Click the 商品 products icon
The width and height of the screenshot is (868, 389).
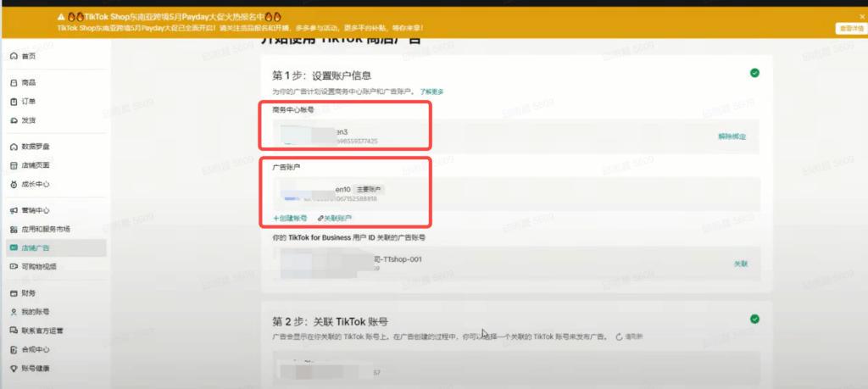14,83
